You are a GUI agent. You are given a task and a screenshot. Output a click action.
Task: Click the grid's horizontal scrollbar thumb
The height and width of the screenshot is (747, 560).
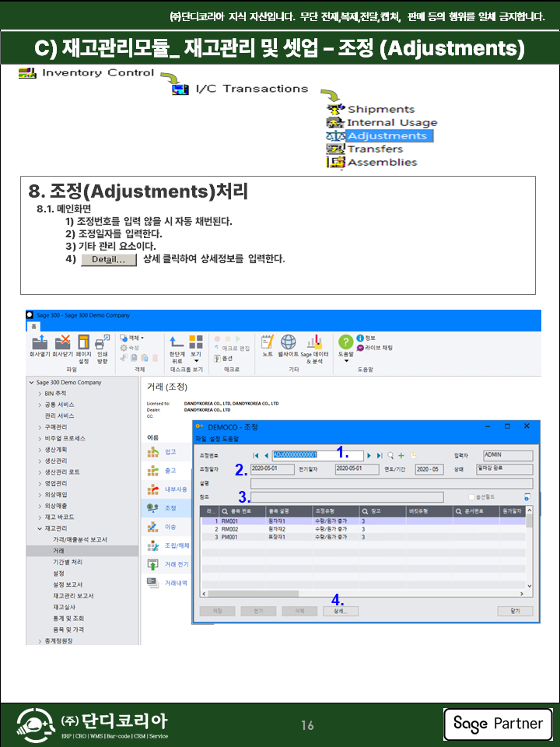[x=254, y=594]
